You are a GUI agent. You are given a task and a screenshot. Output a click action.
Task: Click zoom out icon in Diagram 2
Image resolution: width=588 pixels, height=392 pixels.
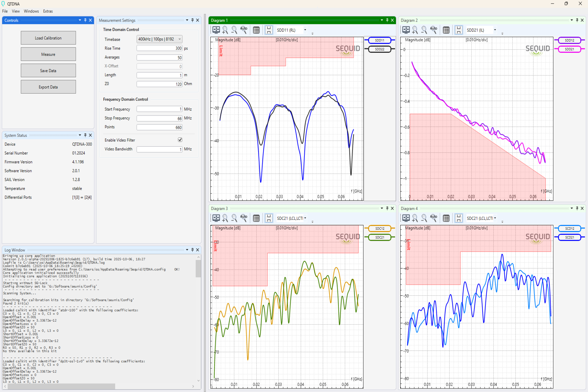tap(424, 30)
